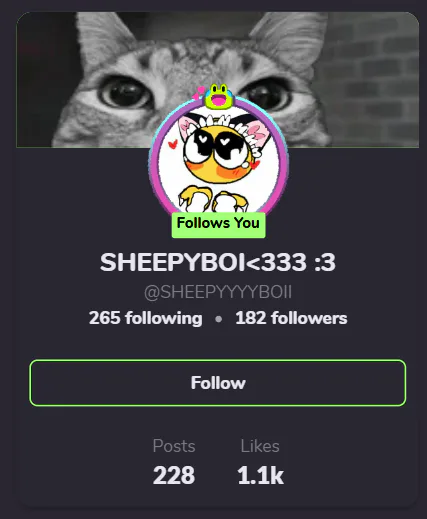View the 265 following list

tap(145, 318)
